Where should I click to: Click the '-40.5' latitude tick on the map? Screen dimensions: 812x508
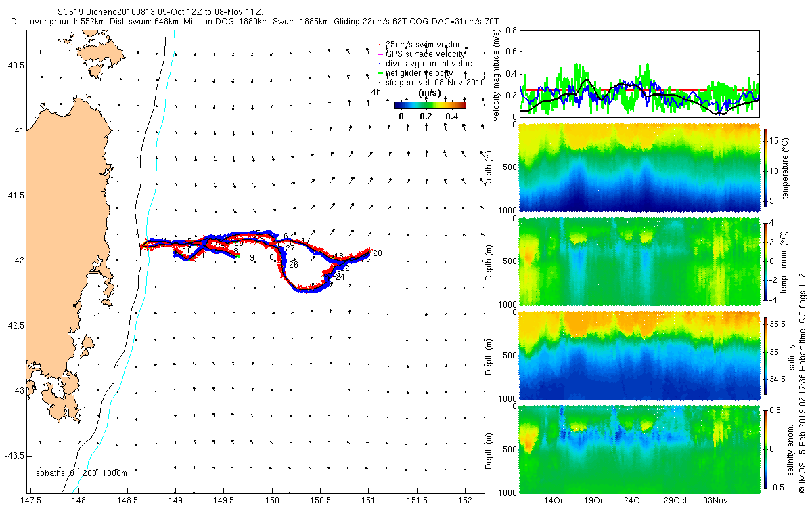click(13, 65)
